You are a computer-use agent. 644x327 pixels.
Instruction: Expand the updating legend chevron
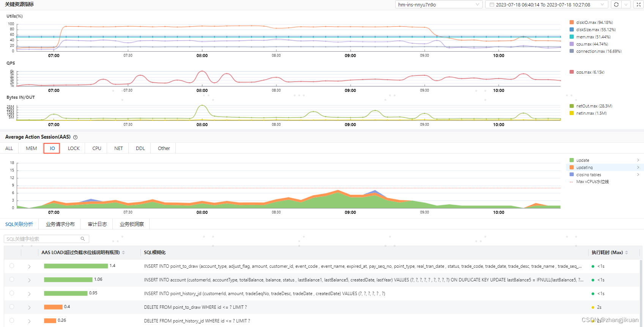(x=638, y=167)
